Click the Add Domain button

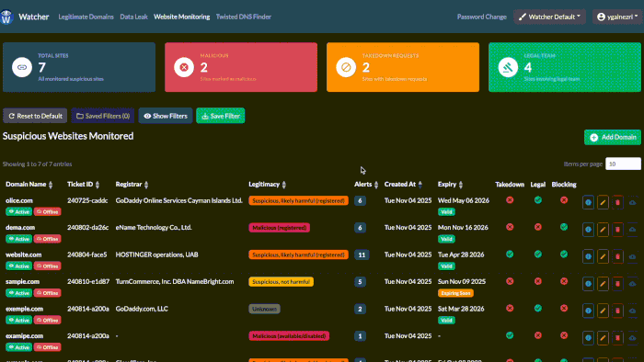coord(613,137)
